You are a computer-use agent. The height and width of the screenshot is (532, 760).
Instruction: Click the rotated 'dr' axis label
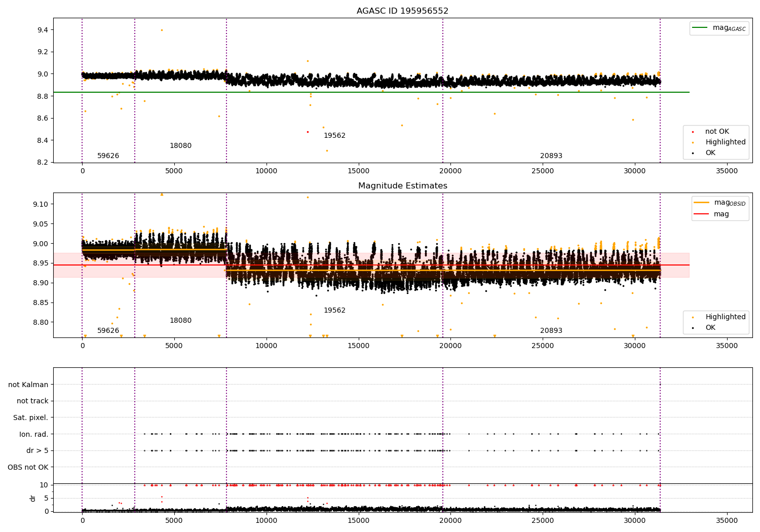[x=33, y=498]
